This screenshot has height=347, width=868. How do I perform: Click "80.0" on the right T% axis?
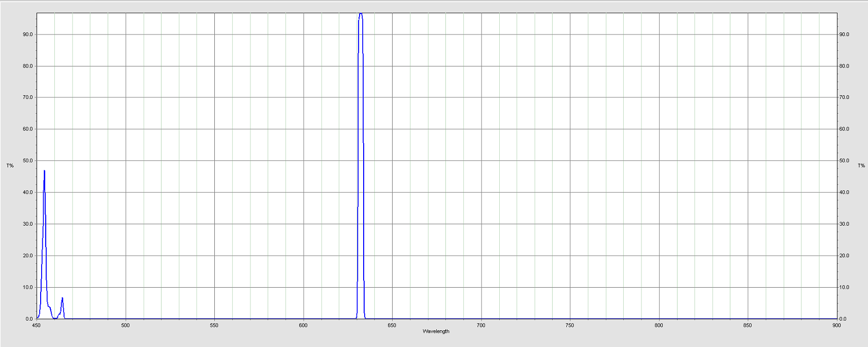[x=844, y=66]
